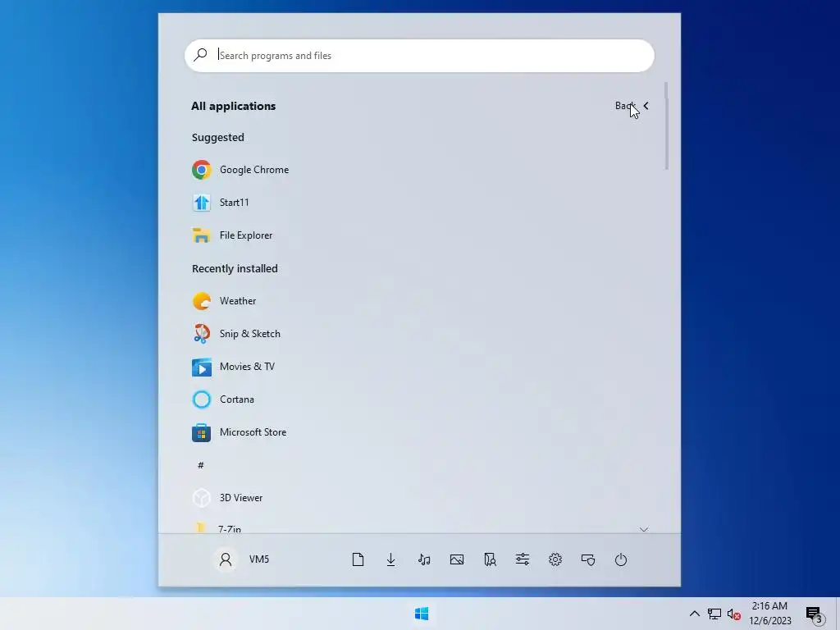Launch Cortana
Screen dimensions: 840x630
pos(223,399)
